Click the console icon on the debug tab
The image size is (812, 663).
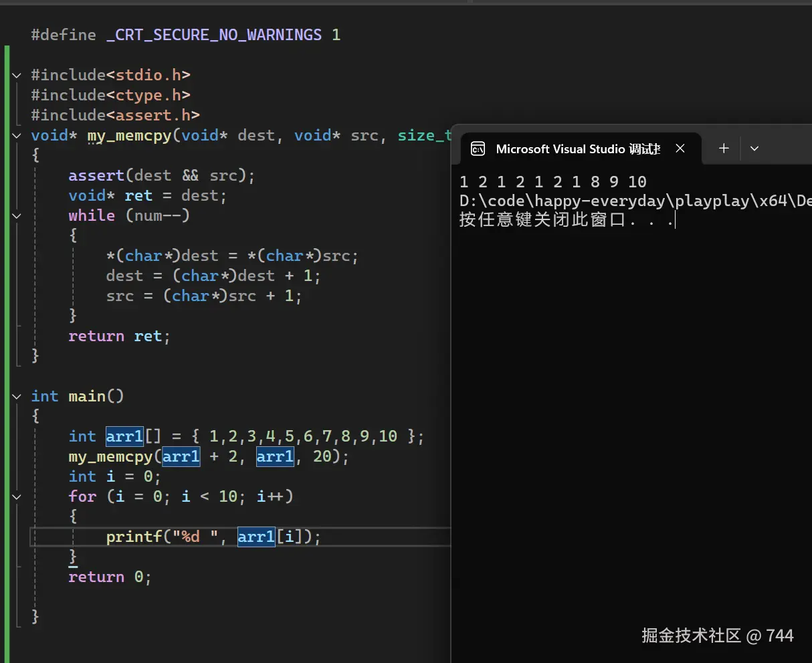[478, 149]
